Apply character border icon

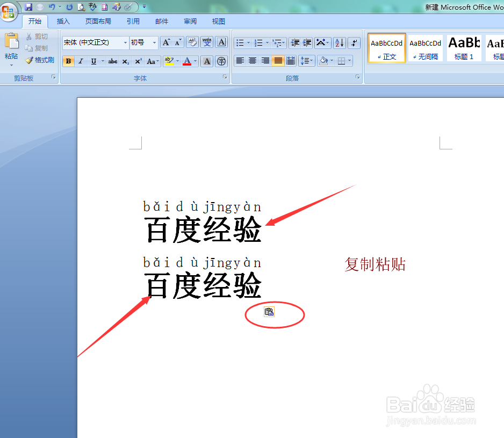pos(221,42)
